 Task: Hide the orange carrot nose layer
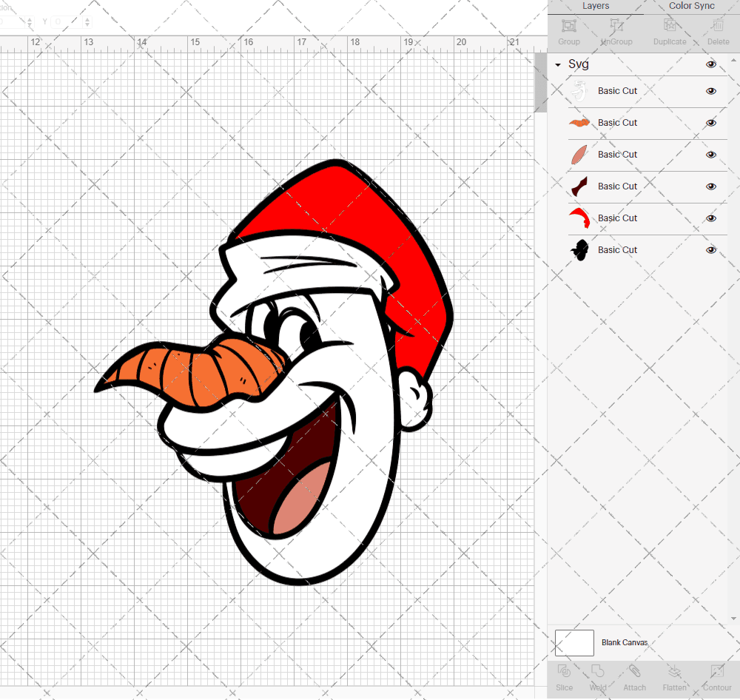tap(710, 123)
